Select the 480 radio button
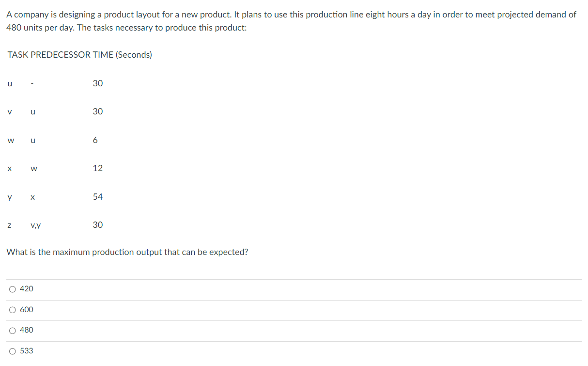The image size is (588, 366). click(12, 330)
